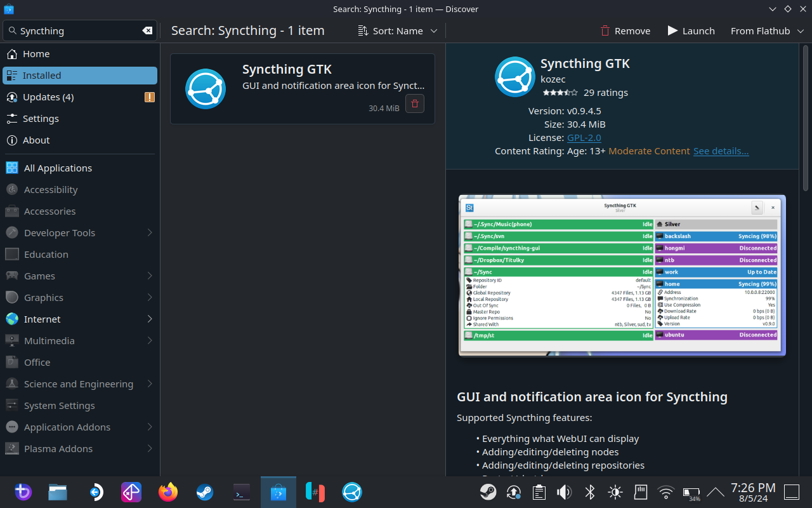Click the trash icon on Syncthing GTK card
812x508 pixels.
click(415, 104)
